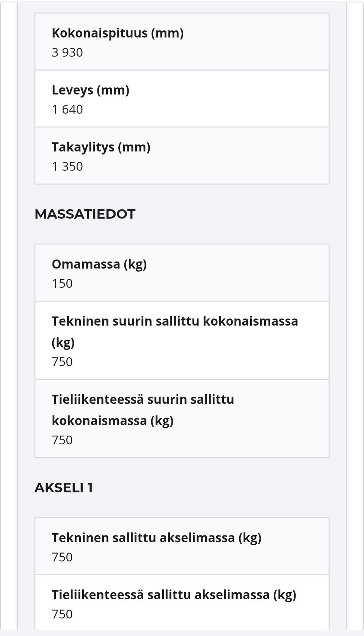Tap the "(kg)" line of Tekninen suurin kokonaismassa
Image resolution: width=364 pixels, height=636 pixels.
coord(63,342)
